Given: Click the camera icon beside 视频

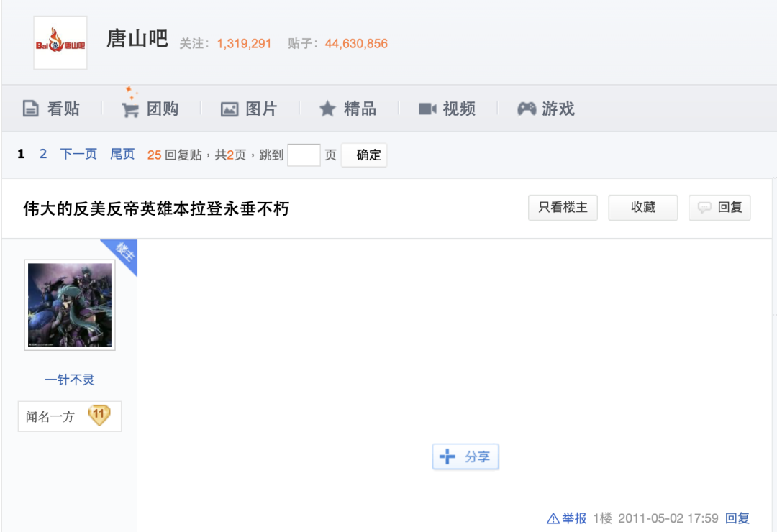Looking at the screenshot, I should [x=427, y=109].
